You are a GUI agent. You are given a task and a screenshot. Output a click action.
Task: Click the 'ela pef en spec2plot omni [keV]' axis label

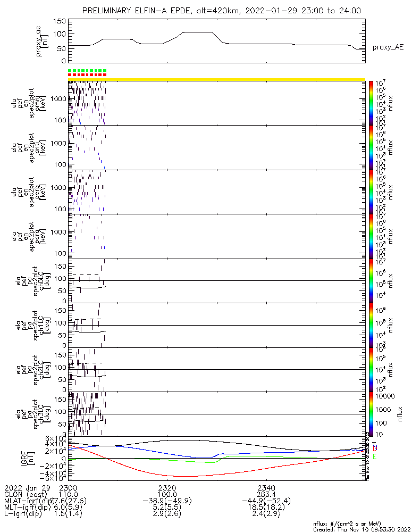(x=29, y=103)
